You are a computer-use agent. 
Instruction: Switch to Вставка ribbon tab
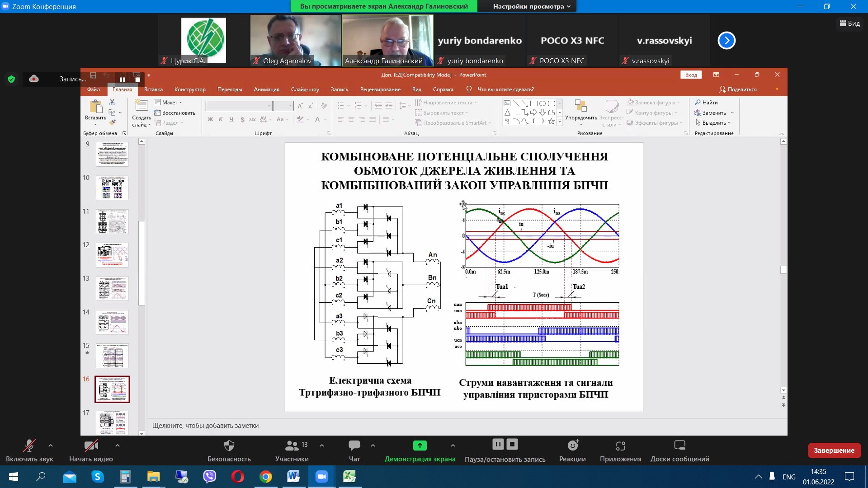pyautogui.click(x=153, y=89)
